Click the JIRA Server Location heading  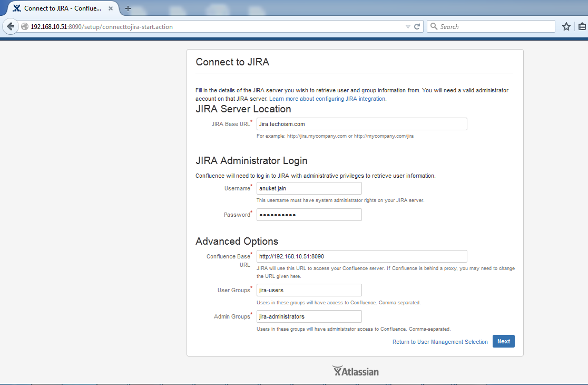pos(243,109)
